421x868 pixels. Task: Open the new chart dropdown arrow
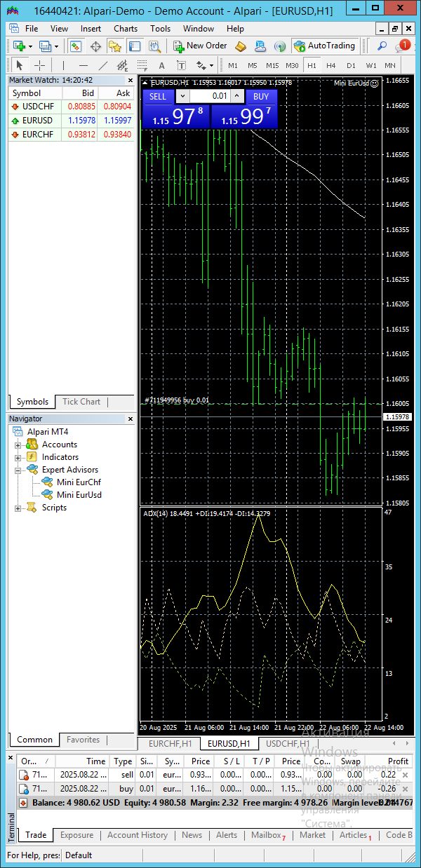[x=30, y=46]
